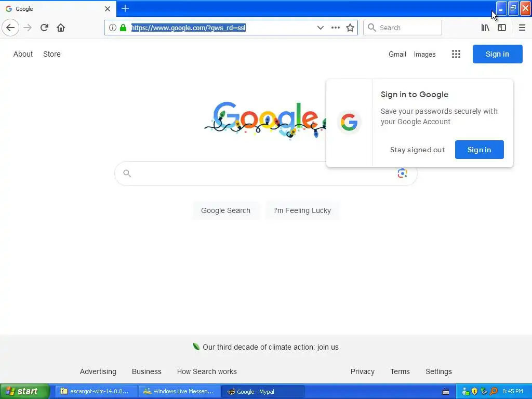
Task: Open the Library bookshelf icon
Action: [485, 28]
